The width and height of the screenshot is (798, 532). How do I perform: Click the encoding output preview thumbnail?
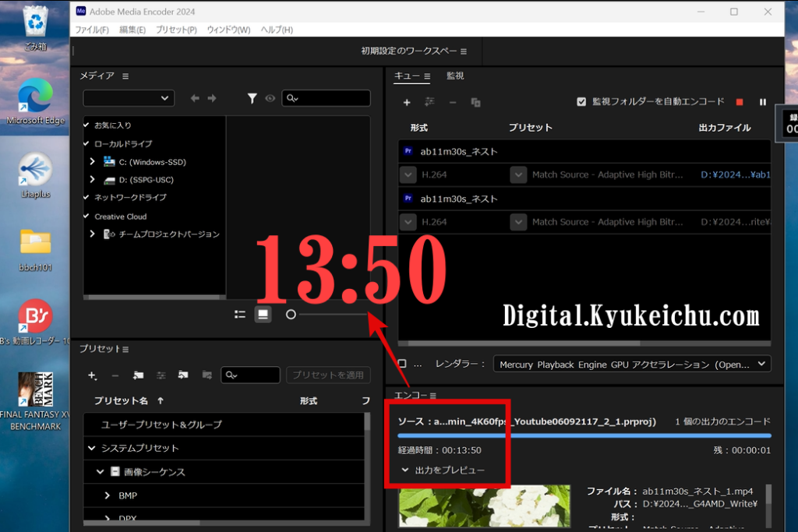tap(485, 506)
